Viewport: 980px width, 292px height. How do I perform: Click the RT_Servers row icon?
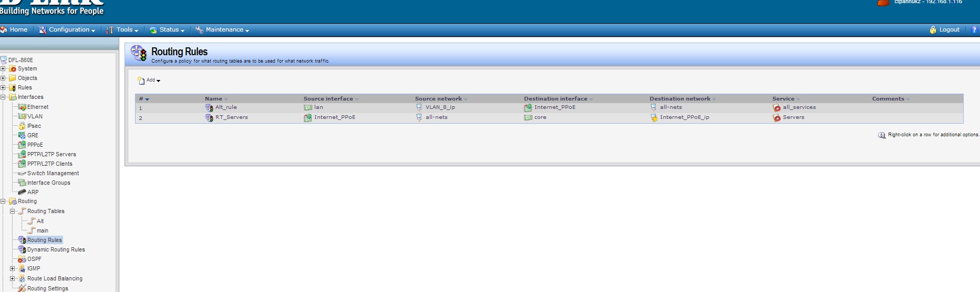(x=209, y=117)
